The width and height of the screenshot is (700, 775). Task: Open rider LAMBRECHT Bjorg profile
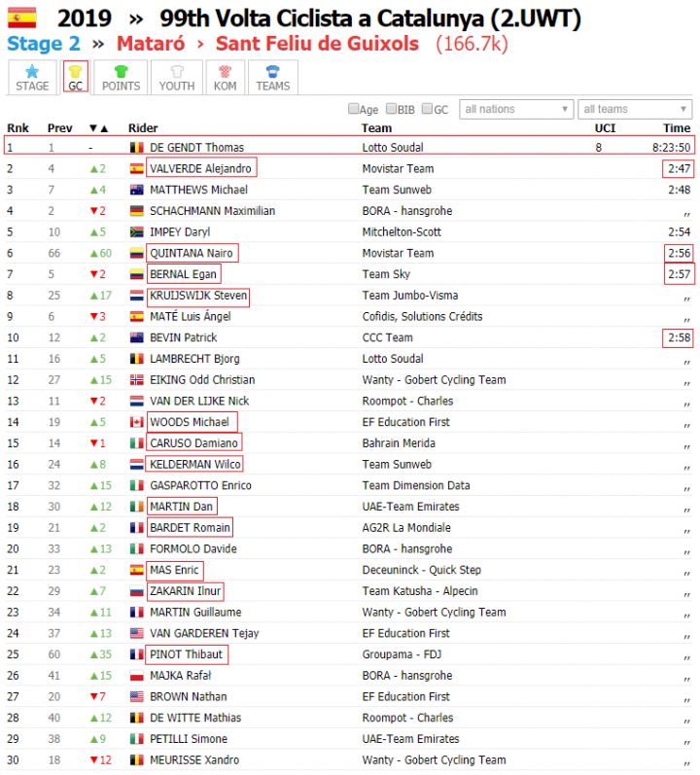pos(194,359)
